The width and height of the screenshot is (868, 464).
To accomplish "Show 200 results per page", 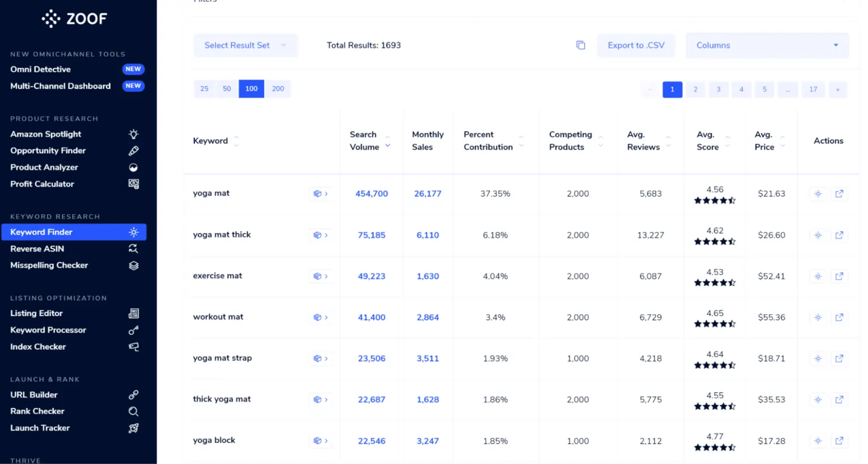I will tap(277, 89).
